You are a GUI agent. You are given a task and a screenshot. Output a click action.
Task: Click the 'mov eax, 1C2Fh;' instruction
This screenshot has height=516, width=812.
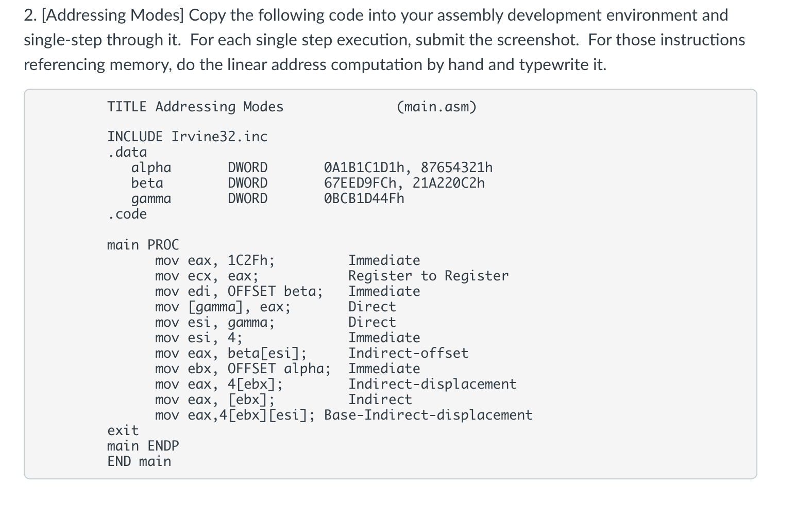(215, 260)
